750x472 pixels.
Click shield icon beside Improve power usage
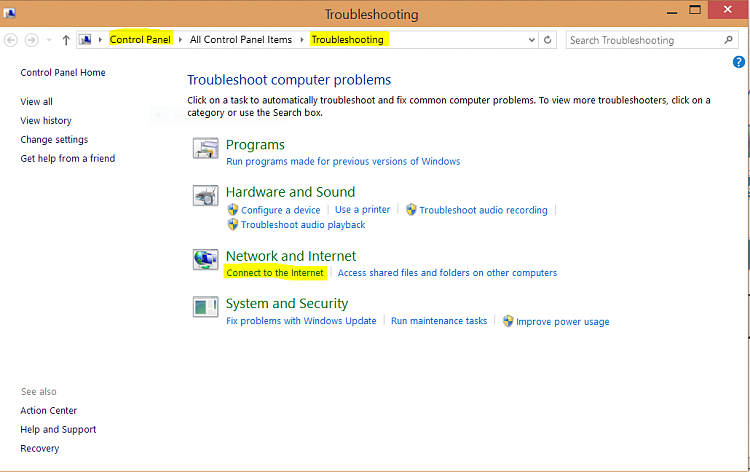508,321
